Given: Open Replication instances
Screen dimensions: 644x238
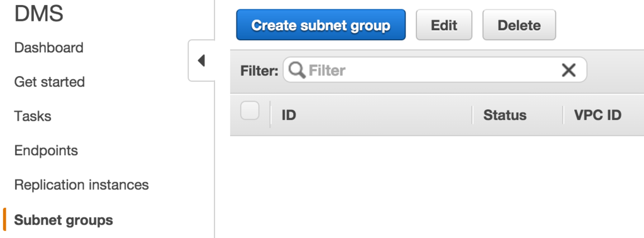Looking at the screenshot, I should coord(81,185).
